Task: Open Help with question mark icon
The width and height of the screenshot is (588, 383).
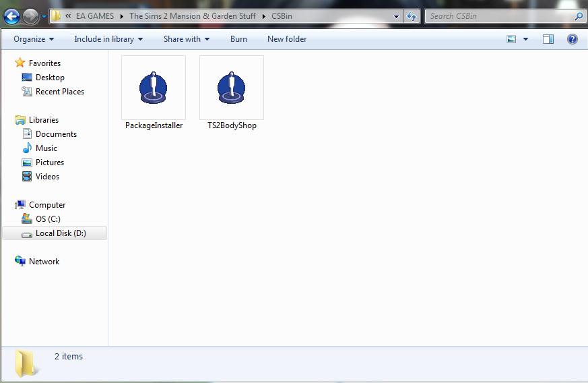Action: [x=573, y=39]
